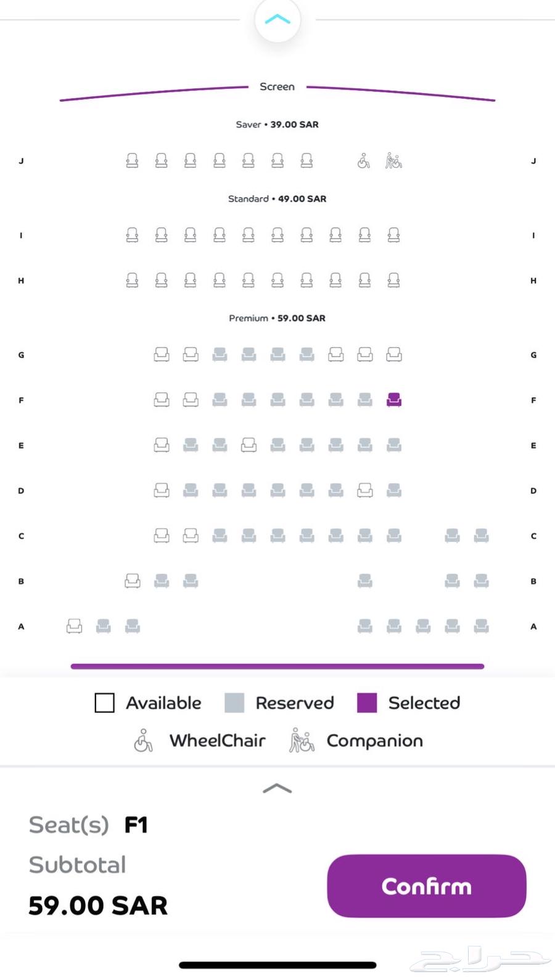Screen dimensions: 555x980
Task: Pick the leftmost available seat in row B
Action: pos(132,581)
